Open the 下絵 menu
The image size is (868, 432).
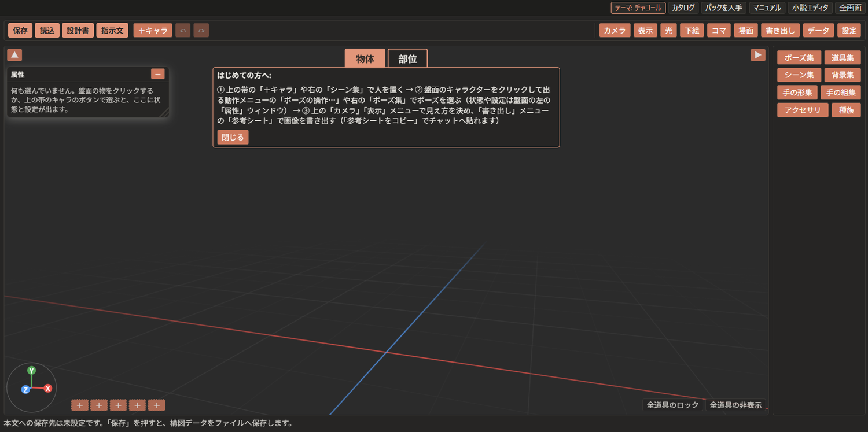pyautogui.click(x=692, y=31)
